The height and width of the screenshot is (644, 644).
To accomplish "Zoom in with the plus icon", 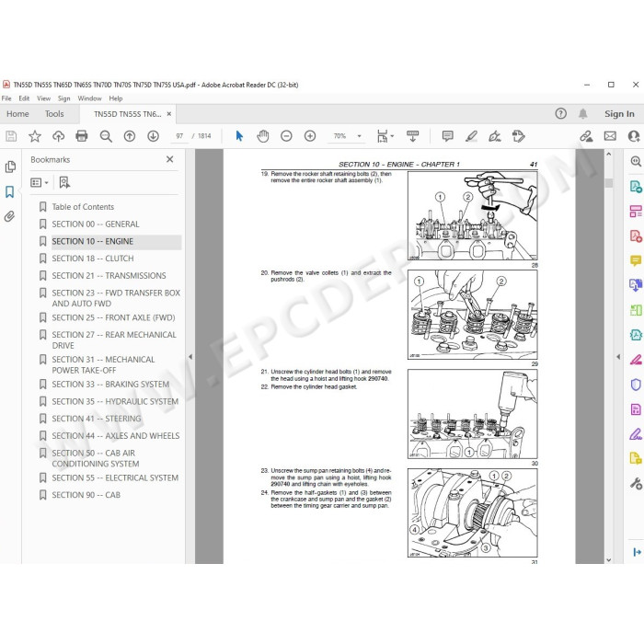I will point(310,136).
